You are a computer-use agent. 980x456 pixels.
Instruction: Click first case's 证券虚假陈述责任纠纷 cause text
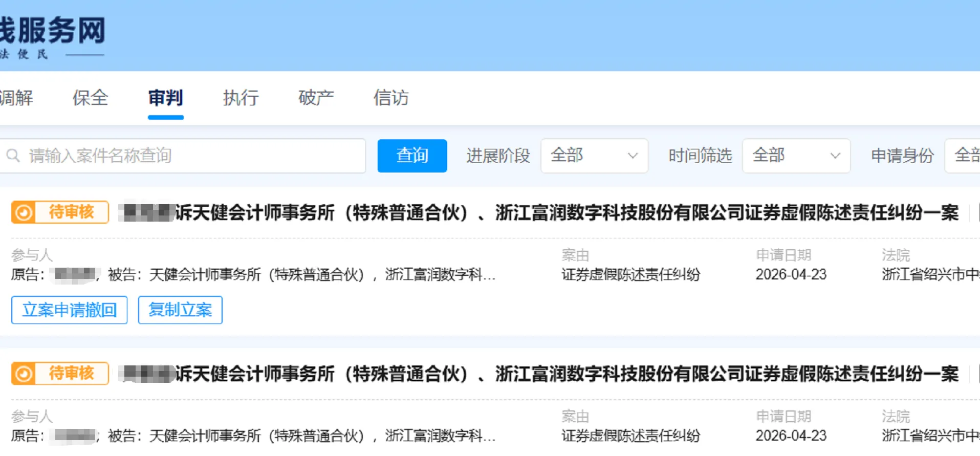pyautogui.click(x=630, y=275)
